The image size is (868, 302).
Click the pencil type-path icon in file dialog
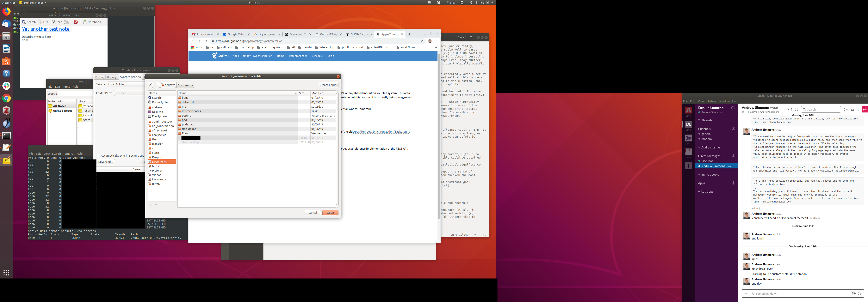click(151, 85)
